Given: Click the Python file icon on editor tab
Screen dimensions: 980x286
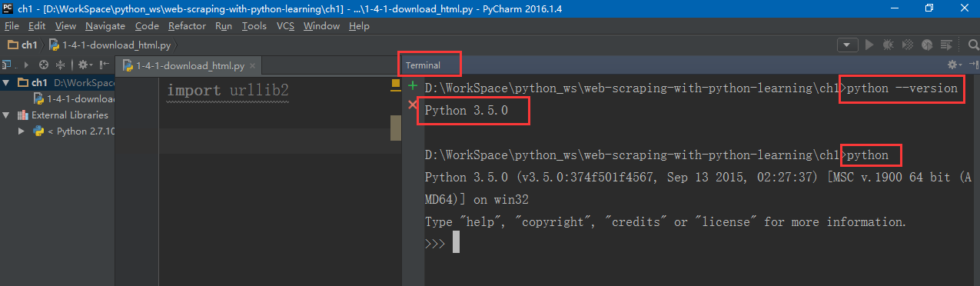Looking at the screenshot, I should [x=128, y=66].
